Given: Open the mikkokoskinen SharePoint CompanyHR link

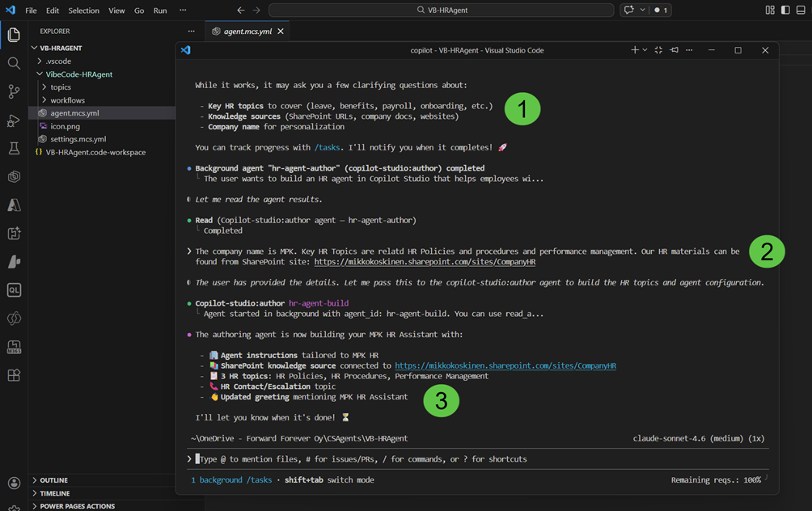Looking at the screenshot, I should [x=505, y=365].
